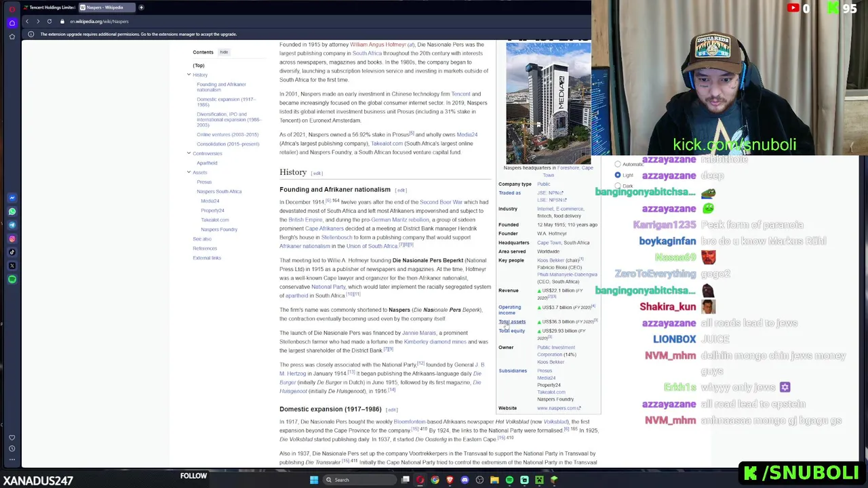Open Opera from the taskbar
Viewport: 868px width, 488px height.
pos(420,480)
